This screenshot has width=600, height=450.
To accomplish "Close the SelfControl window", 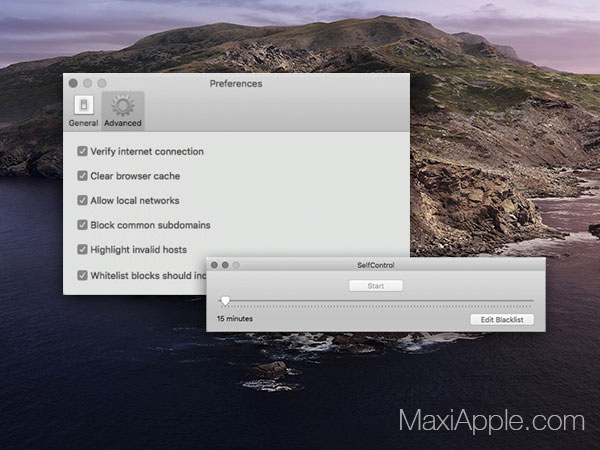I will [x=214, y=265].
